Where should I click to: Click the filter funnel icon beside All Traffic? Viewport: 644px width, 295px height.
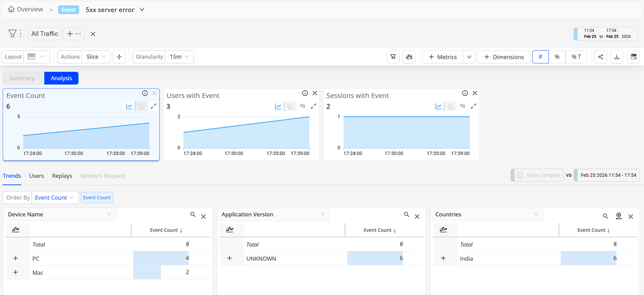(x=13, y=34)
